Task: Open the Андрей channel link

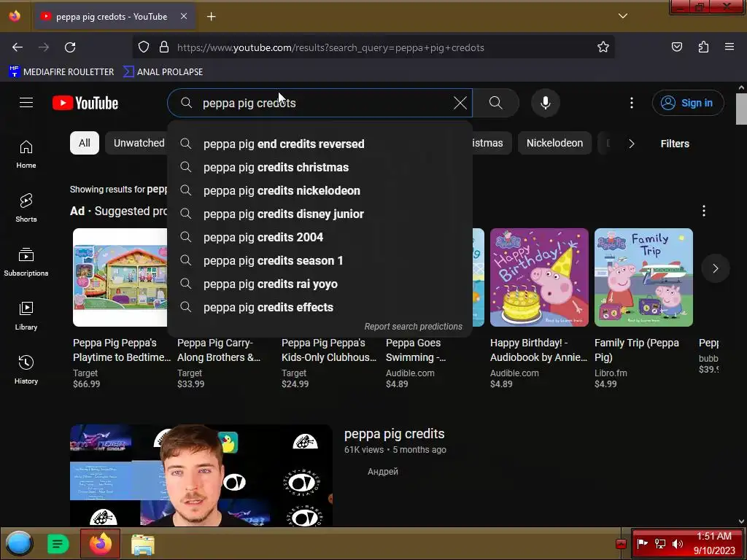Action: point(382,472)
